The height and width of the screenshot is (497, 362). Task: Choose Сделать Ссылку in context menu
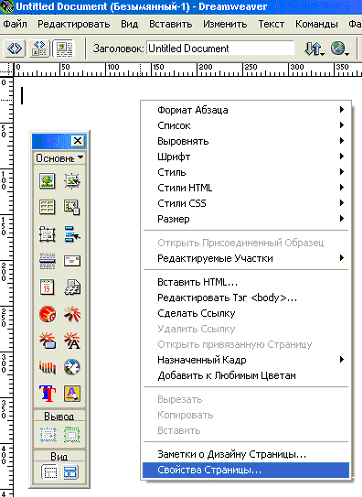pos(246,313)
